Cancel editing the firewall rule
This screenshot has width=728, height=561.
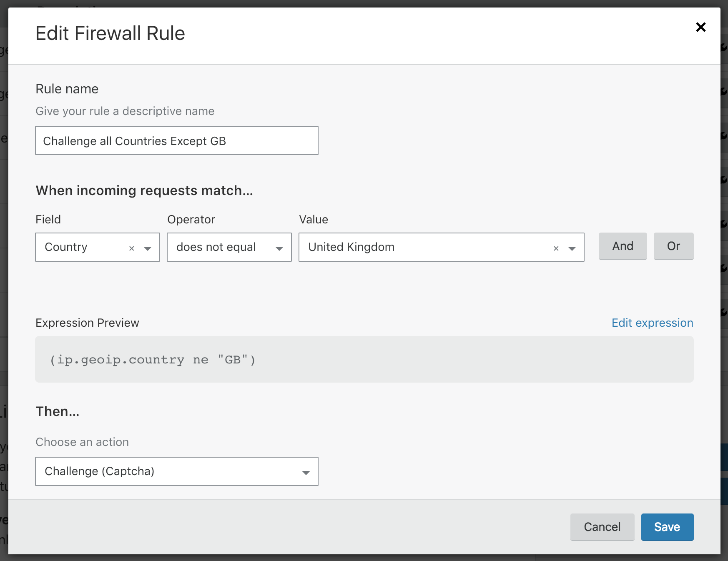pos(602,527)
